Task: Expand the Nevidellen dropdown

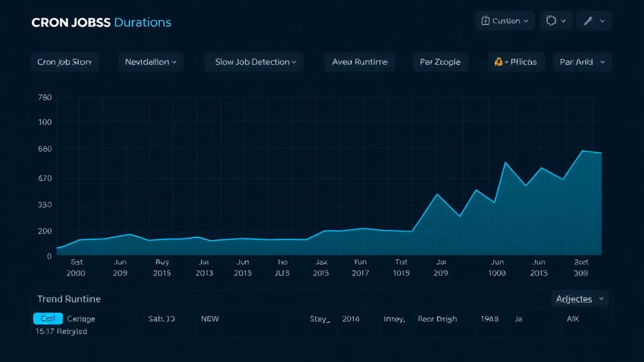Action: pyautogui.click(x=151, y=62)
